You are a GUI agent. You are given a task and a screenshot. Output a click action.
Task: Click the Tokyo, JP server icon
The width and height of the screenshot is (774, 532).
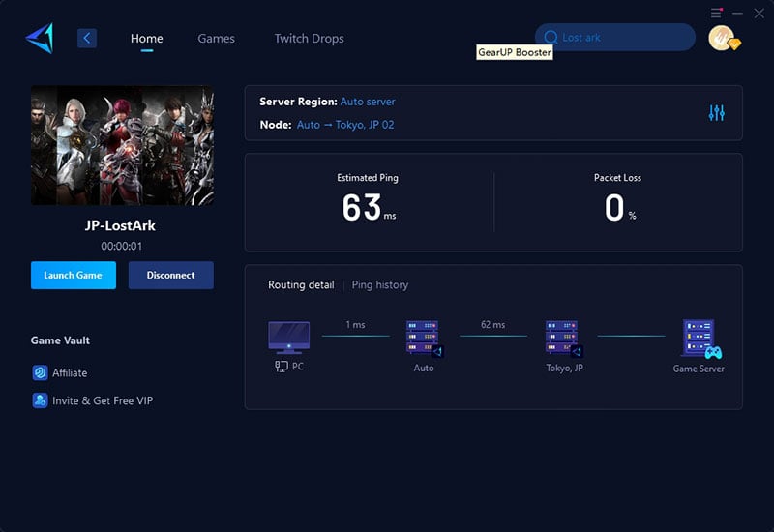(x=564, y=338)
